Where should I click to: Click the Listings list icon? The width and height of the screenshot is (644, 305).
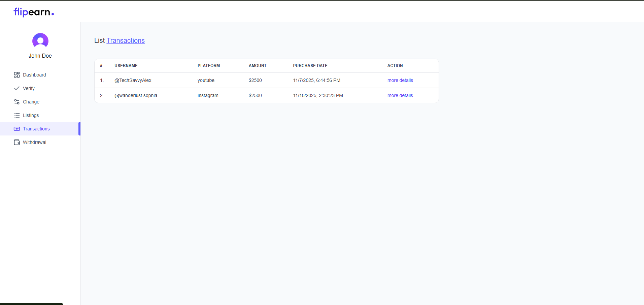point(17,115)
